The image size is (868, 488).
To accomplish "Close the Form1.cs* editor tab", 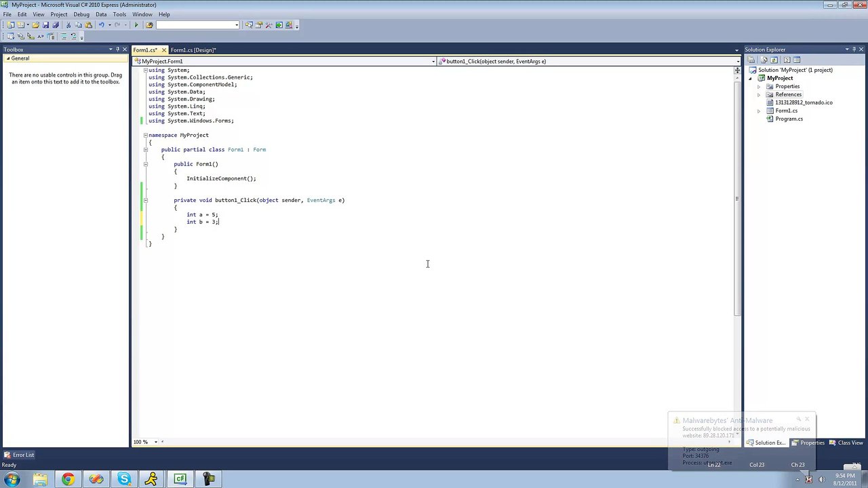I will coord(163,50).
